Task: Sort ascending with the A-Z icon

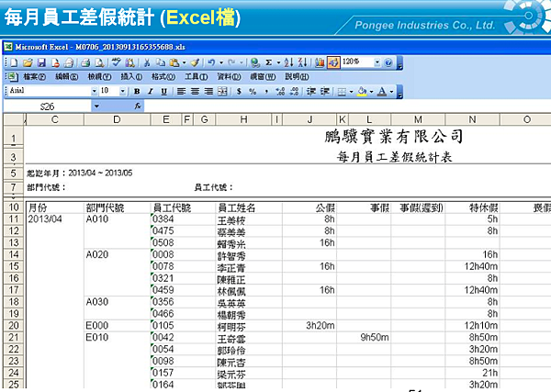Action: [289, 62]
